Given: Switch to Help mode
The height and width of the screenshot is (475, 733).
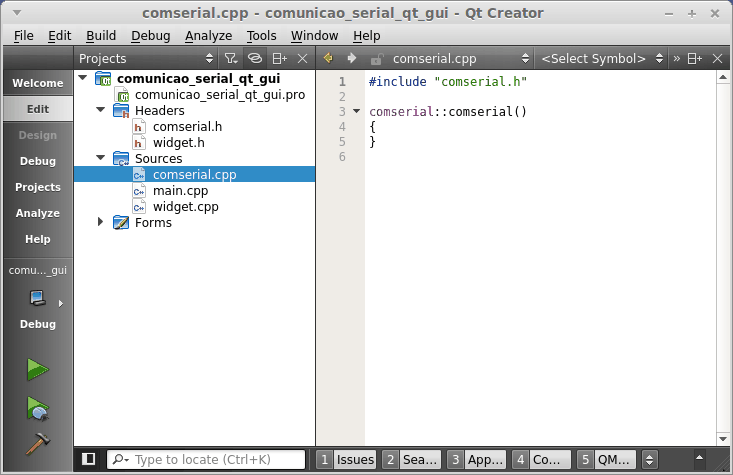Looking at the screenshot, I should tap(38, 239).
